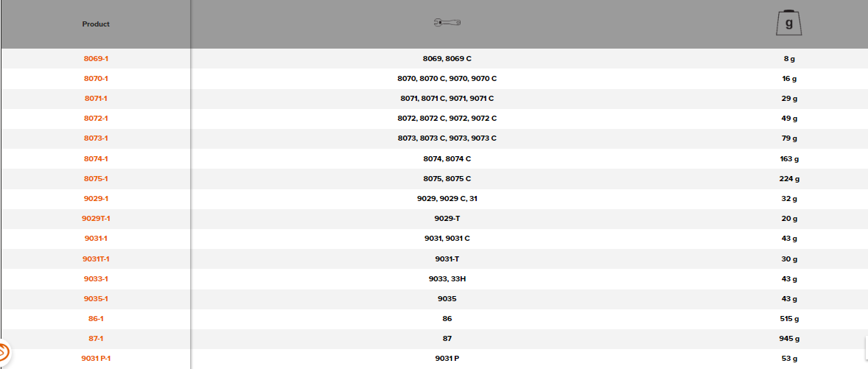Click the orange round icon at bottom-left
This screenshot has width=868, height=369.
pyautogui.click(x=3, y=353)
